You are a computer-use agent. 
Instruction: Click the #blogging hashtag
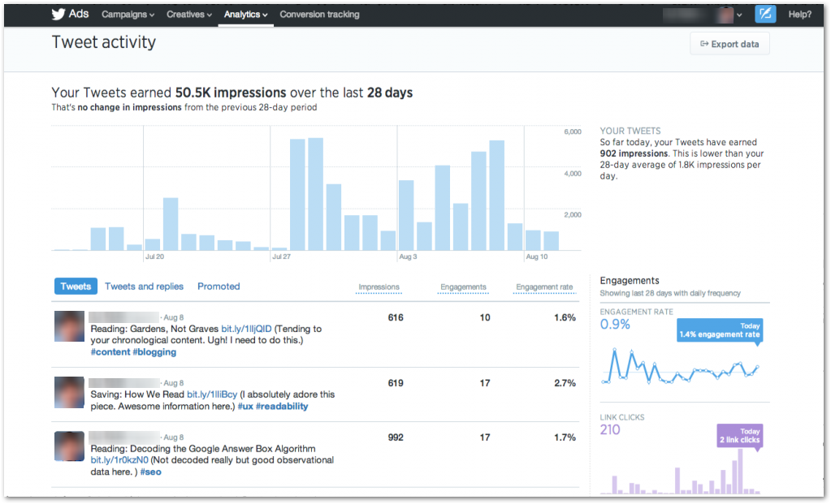pyautogui.click(x=154, y=352)
